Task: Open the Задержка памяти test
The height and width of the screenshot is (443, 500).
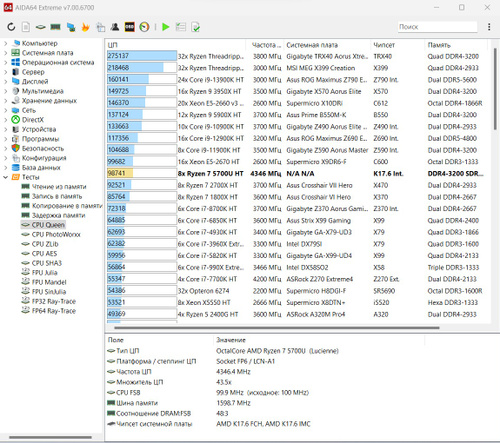Action: 58,215
